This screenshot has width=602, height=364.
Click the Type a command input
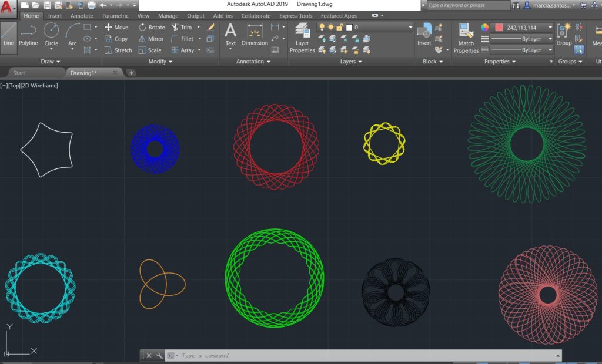pyautogui.click(x=364, y=356)
